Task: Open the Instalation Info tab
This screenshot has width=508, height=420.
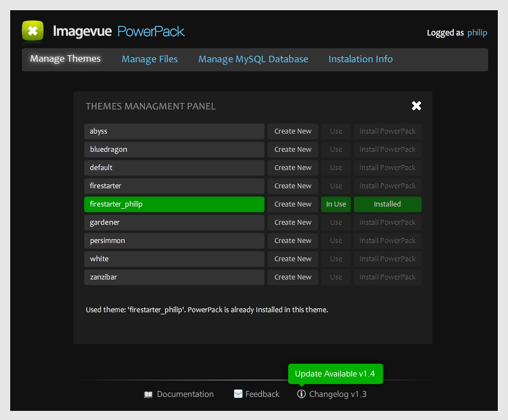Action: pos(360,59)
